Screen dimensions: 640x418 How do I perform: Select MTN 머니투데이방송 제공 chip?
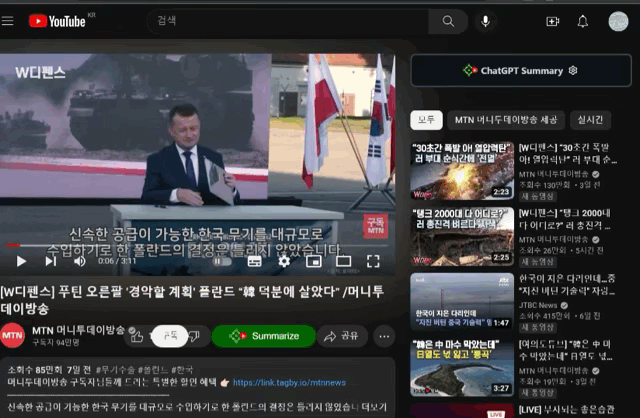506,120
